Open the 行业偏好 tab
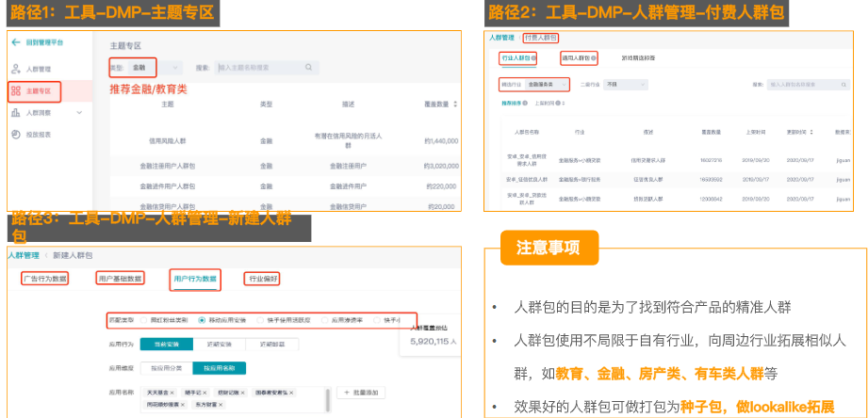Viewport: 868px width, 418px height. click(262, 279)
